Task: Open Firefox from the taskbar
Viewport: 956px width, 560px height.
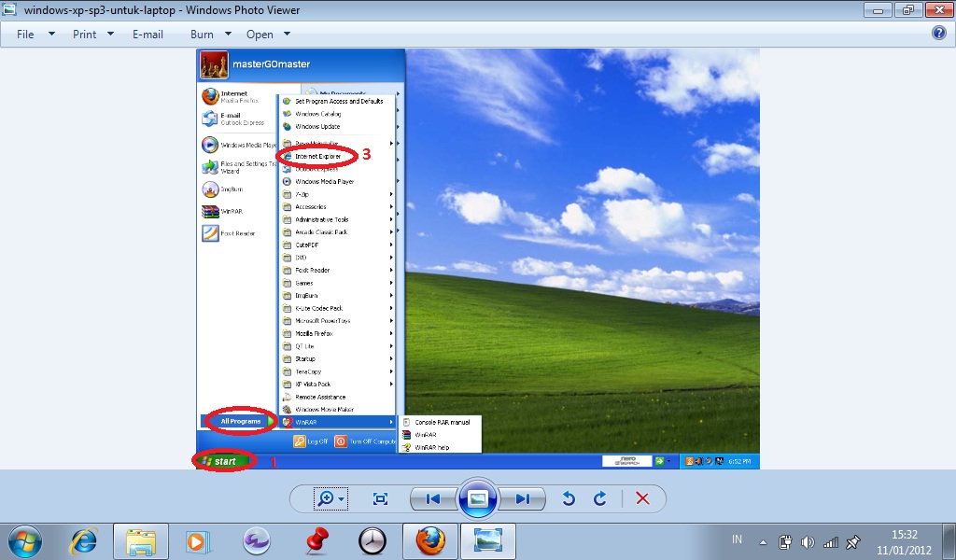Action: pos(429,540)
